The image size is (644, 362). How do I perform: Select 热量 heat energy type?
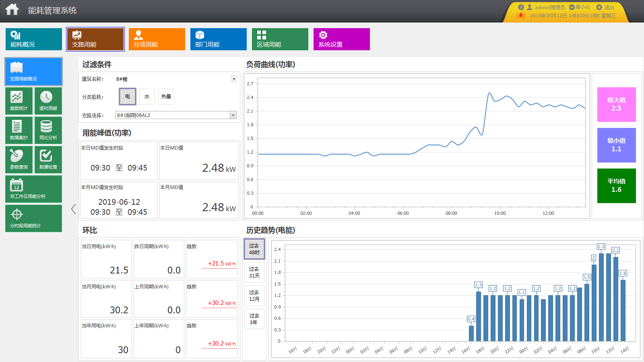(166, 97)
